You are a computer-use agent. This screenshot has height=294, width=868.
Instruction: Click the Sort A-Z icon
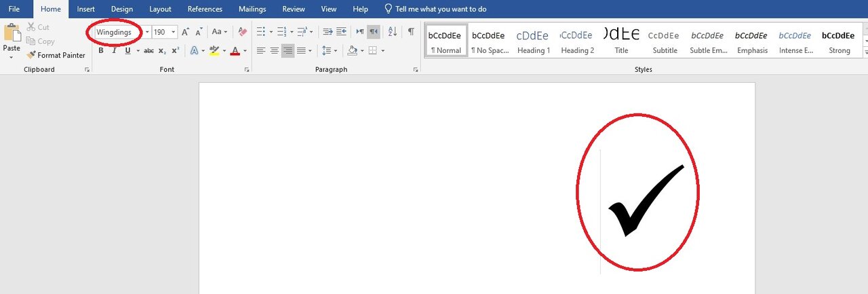pyautogui.click(x=392, y=32)
